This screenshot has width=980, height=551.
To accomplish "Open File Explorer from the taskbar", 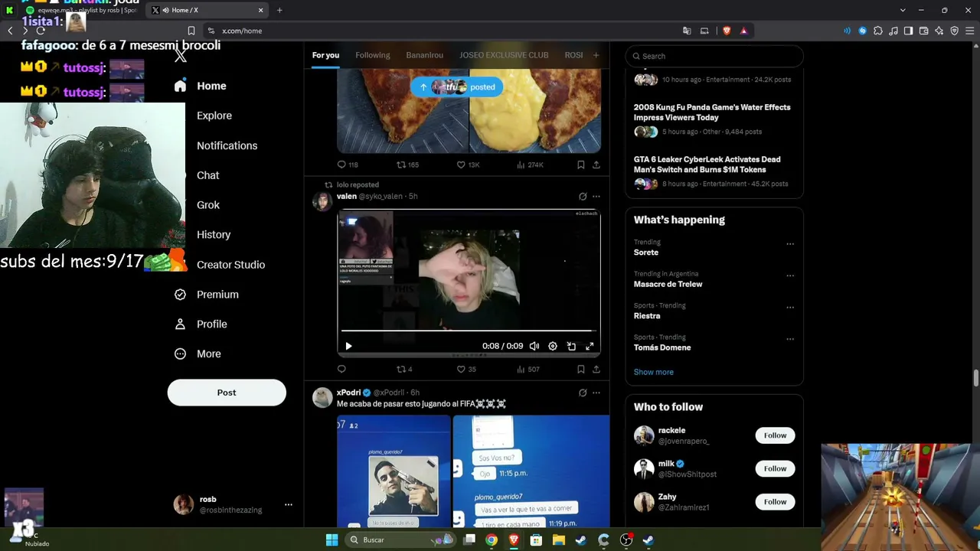I will 559,540.
